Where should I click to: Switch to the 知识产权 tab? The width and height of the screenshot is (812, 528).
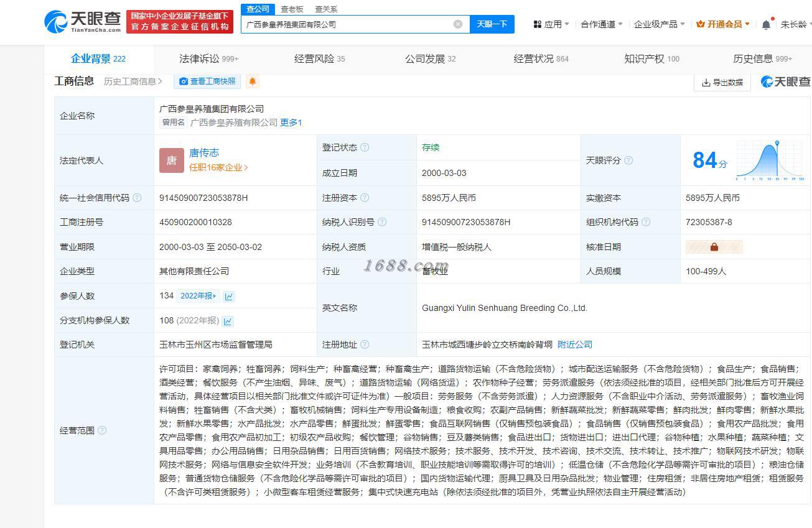point(652,59)
